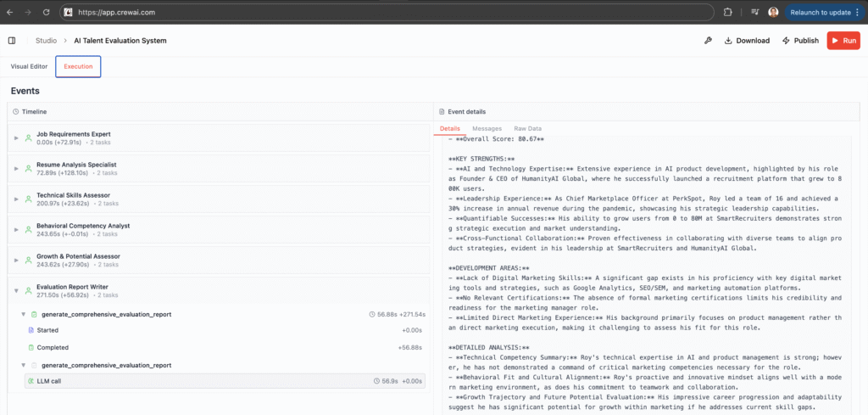Click the red Run button
Screen dimensions: 868x415
click(843, 41)
